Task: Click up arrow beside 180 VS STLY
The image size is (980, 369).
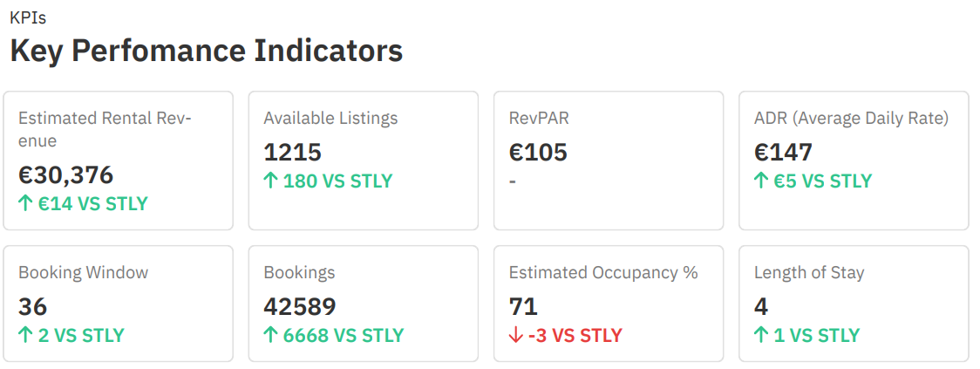Action: (271, 181)
